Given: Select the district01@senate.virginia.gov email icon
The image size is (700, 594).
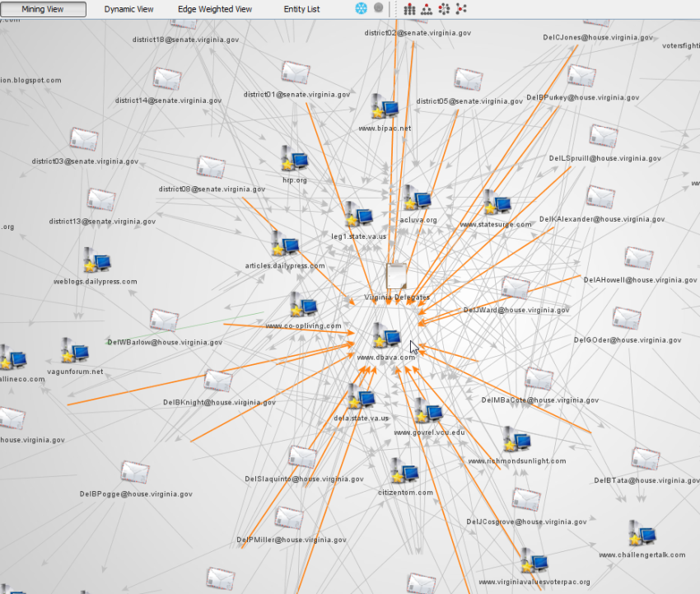Looking at the screenshot, I should [296, 72].
